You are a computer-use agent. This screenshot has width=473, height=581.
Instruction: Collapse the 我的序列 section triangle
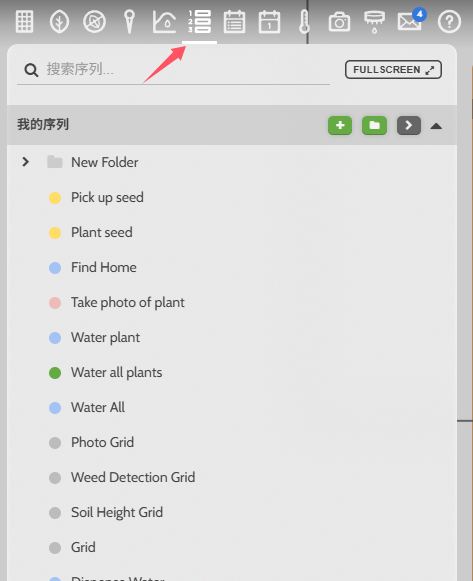click(436, 126)
